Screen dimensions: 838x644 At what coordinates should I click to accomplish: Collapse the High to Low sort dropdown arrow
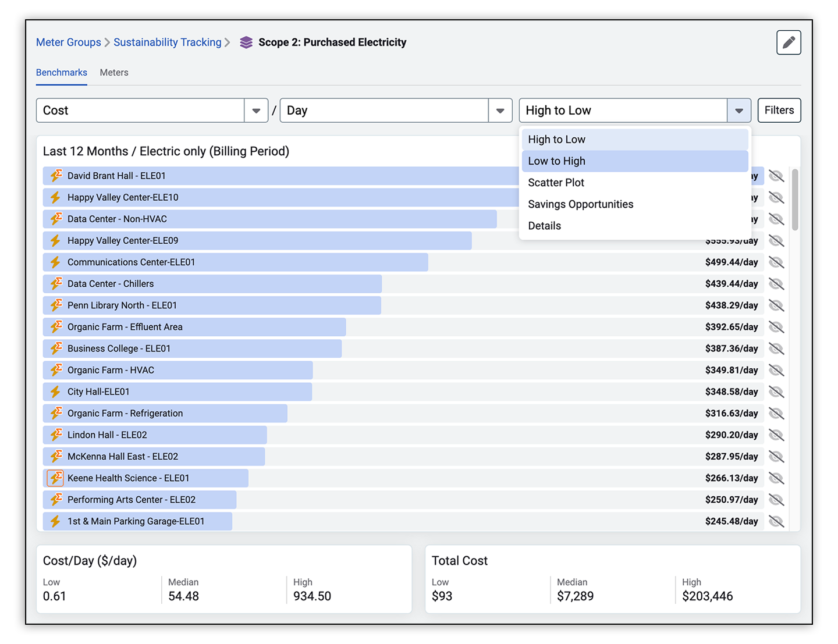738,111
